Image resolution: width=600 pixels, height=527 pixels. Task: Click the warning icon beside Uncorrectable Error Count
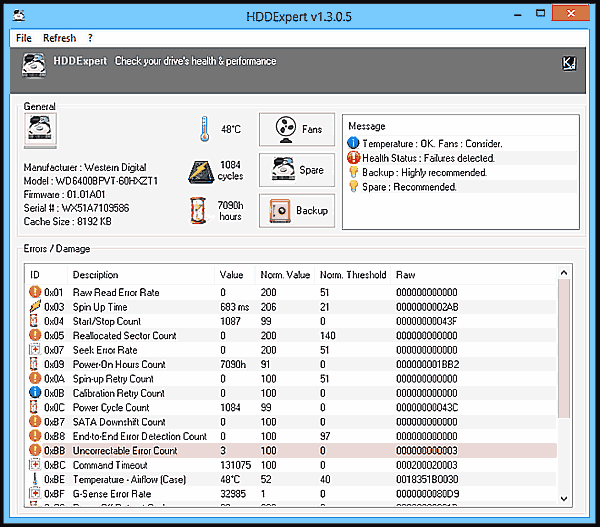coord(35,451)
